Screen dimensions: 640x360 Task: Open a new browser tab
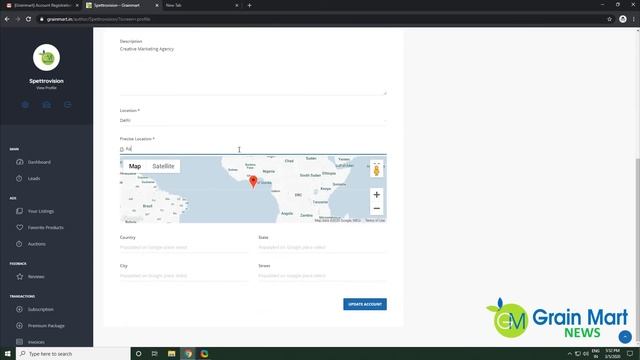[249, 5]
